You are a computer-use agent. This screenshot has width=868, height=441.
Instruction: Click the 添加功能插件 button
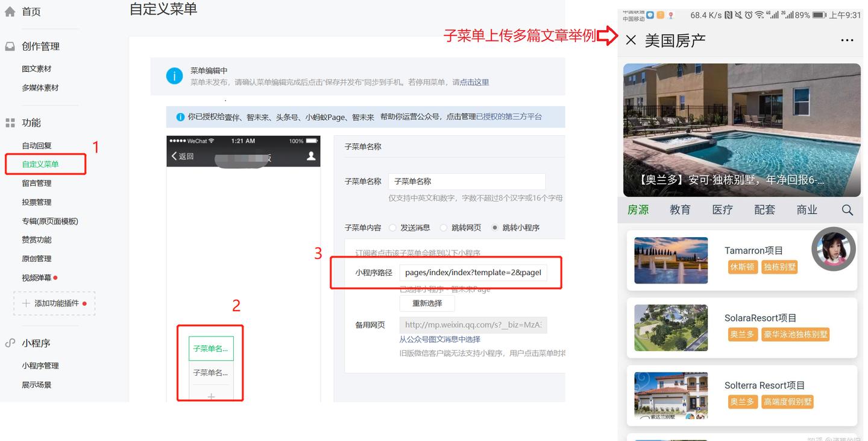click(x=54, y=303)
